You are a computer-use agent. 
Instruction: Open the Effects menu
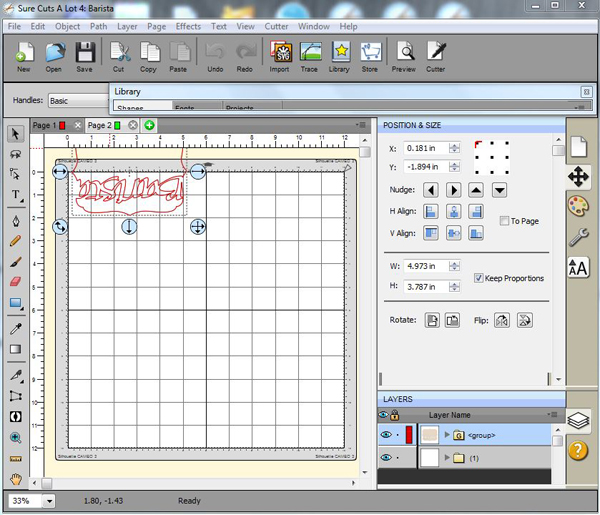(x=188, y=26)
